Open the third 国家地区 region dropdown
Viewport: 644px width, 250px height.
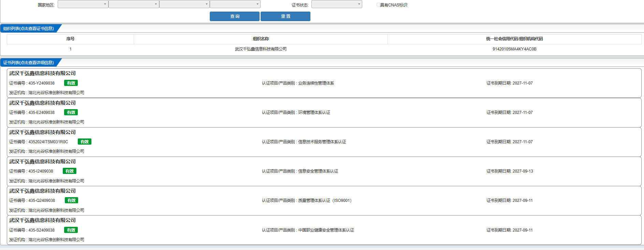[185, 4]
